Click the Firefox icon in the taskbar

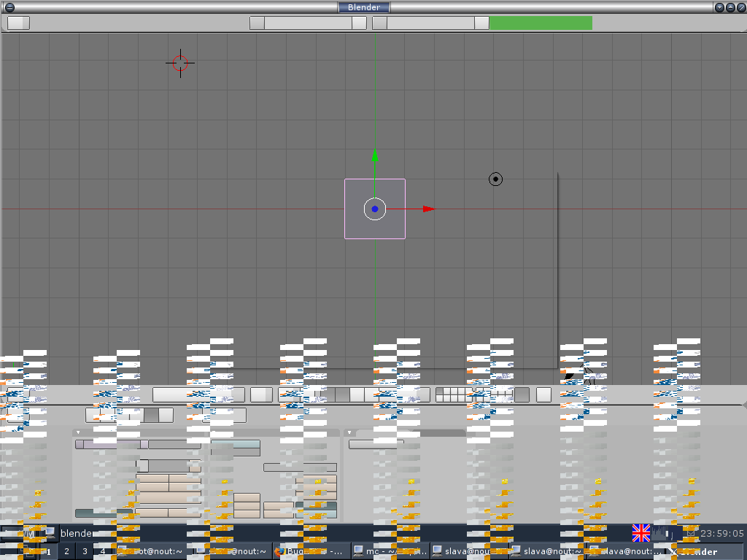pos(279,551)
